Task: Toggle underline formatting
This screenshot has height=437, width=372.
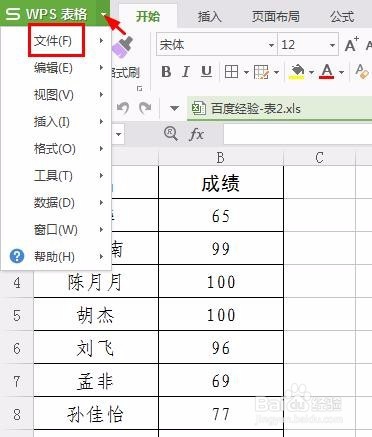Action: tap(206, 72)
